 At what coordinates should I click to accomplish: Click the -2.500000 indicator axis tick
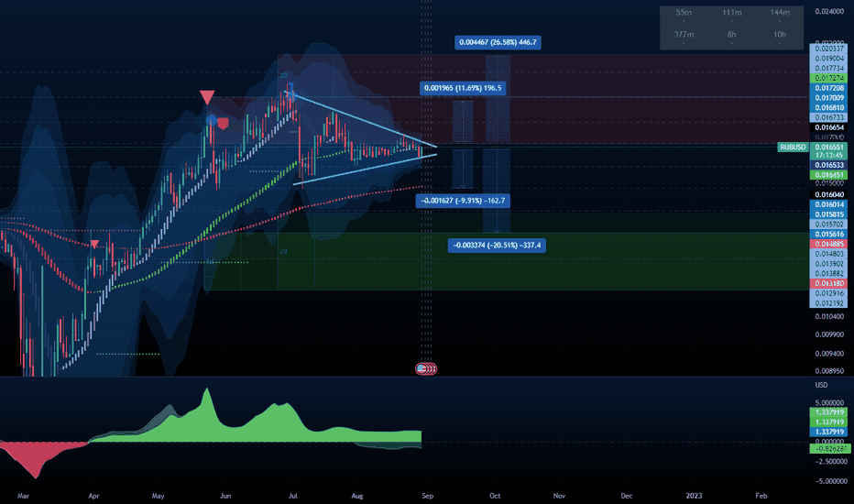point(829,462)
